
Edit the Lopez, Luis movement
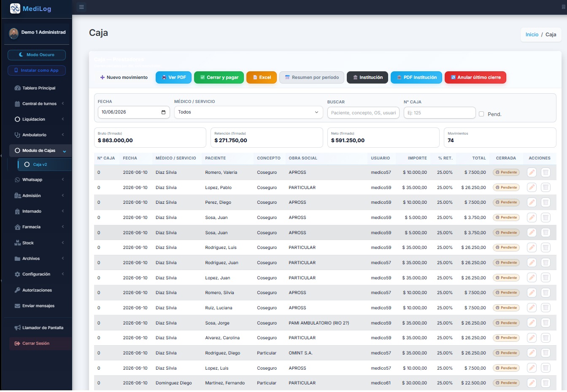pos(532,368)
